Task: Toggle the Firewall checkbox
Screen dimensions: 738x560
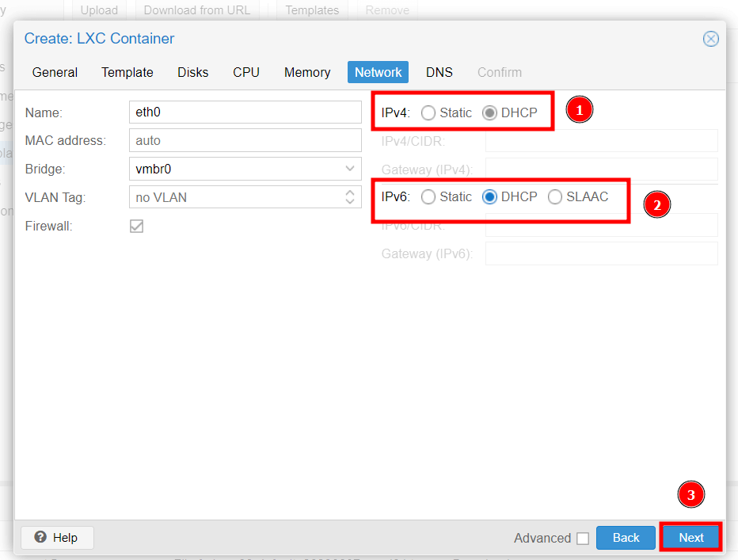Action: 137,226
